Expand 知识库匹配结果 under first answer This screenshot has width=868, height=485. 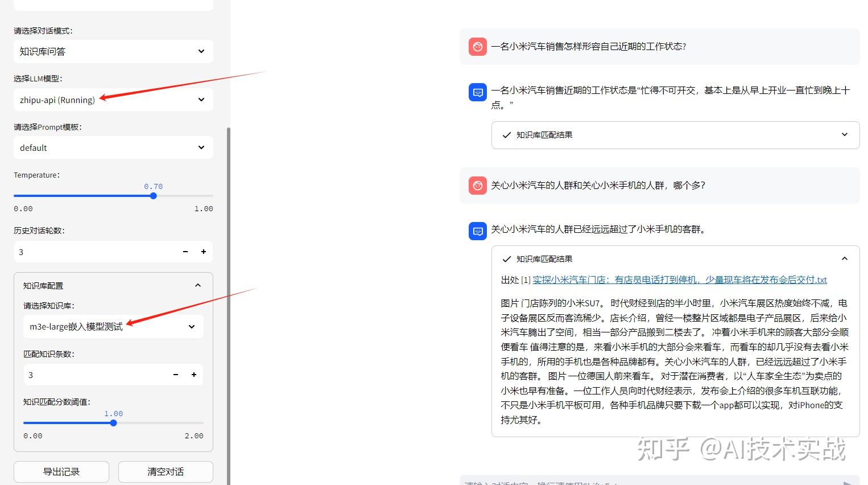pyautogui.click(x=675, y=135)
